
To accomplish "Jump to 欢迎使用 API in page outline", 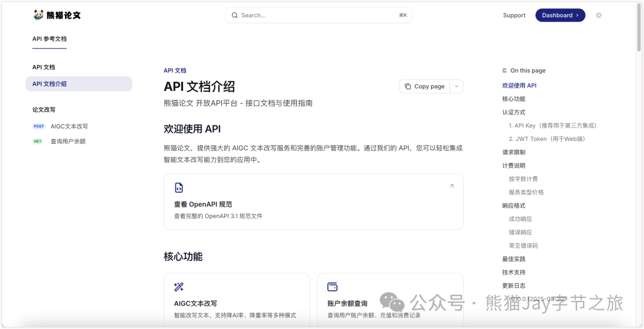I will 519,85.
